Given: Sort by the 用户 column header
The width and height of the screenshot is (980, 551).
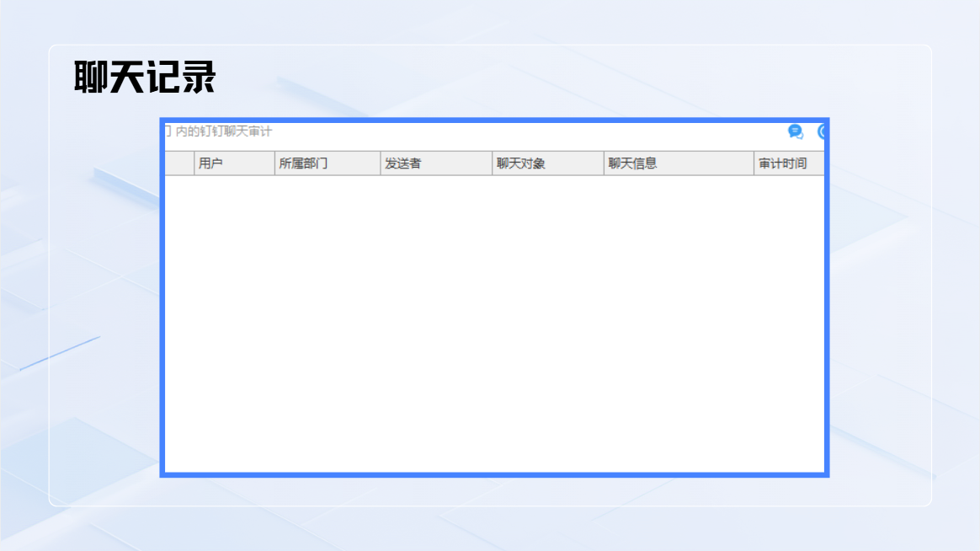Looking at the screenshot, I should pos(234,163).
